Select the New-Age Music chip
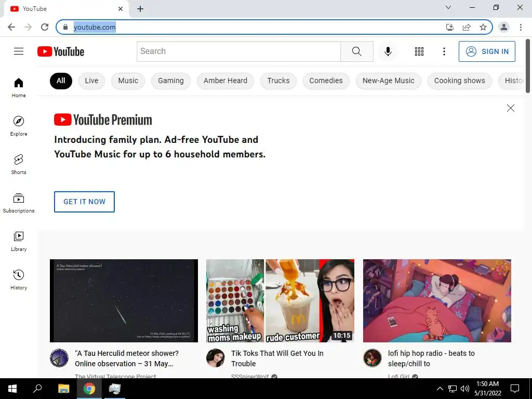532x399 pixels. (389, 81)
